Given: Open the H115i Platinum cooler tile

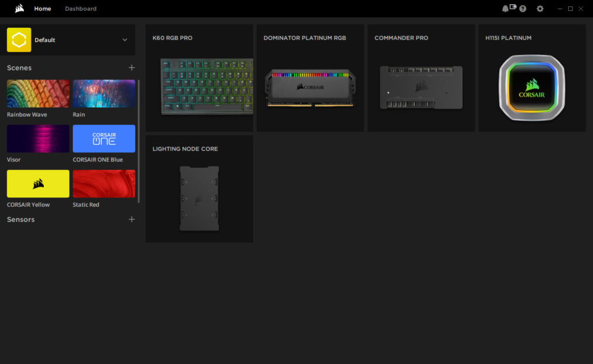Looking at the screenshot, I should 532,78.
